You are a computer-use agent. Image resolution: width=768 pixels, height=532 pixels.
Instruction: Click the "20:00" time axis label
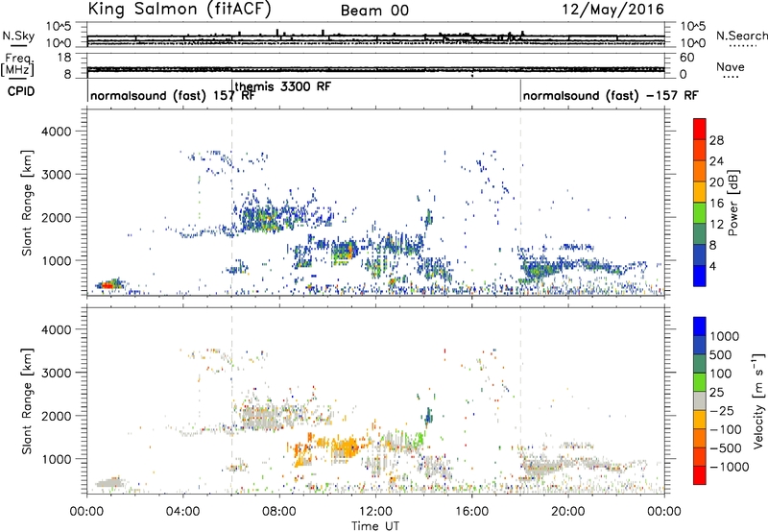pos(568,512)
